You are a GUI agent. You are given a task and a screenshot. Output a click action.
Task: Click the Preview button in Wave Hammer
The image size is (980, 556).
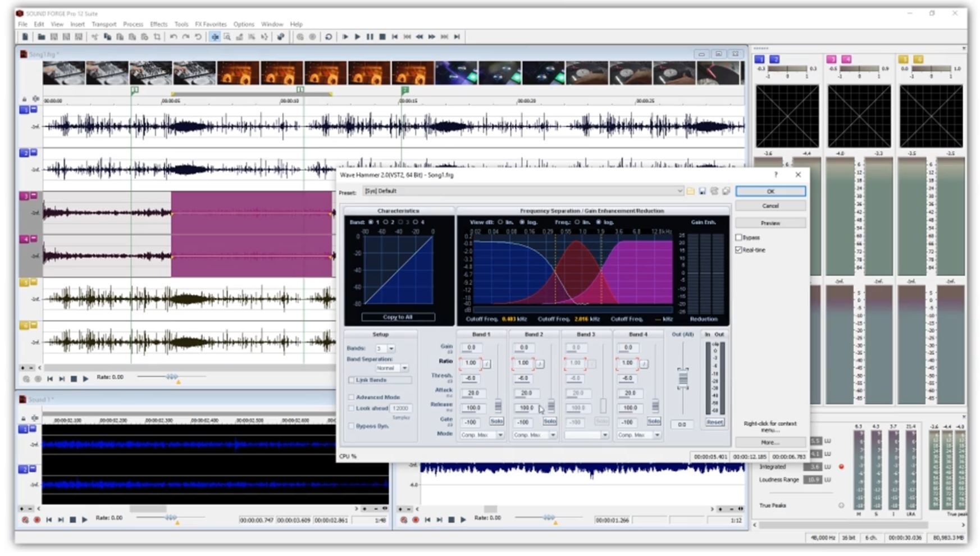point(770,223)
